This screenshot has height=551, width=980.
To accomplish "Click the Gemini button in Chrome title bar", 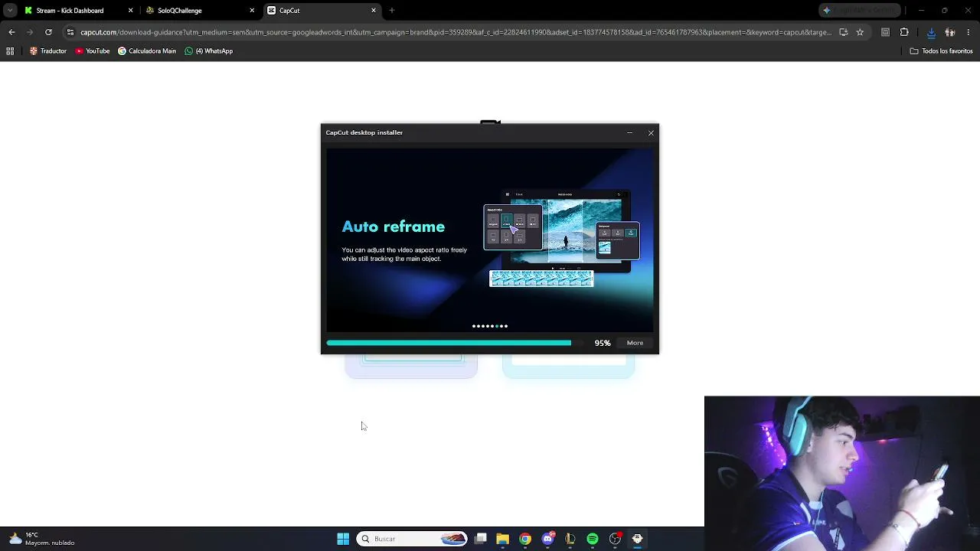I will [860, 11].
